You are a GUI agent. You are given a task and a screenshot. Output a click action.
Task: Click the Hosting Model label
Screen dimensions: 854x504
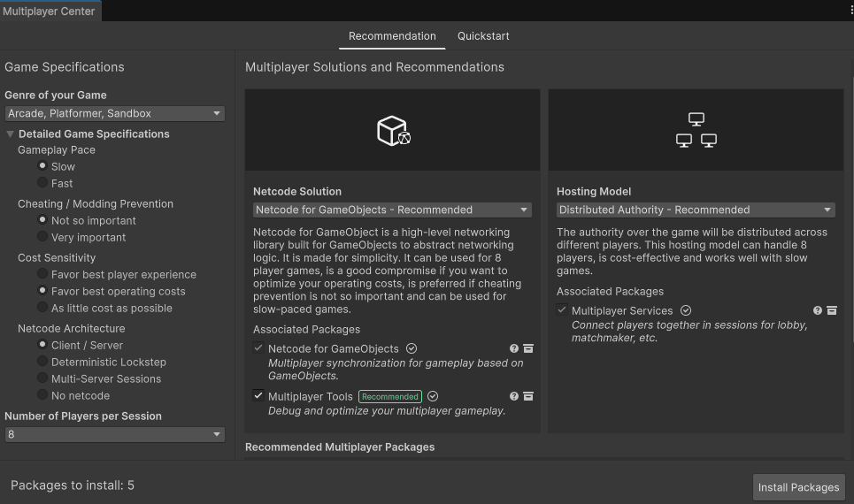(x=594, y=192)
